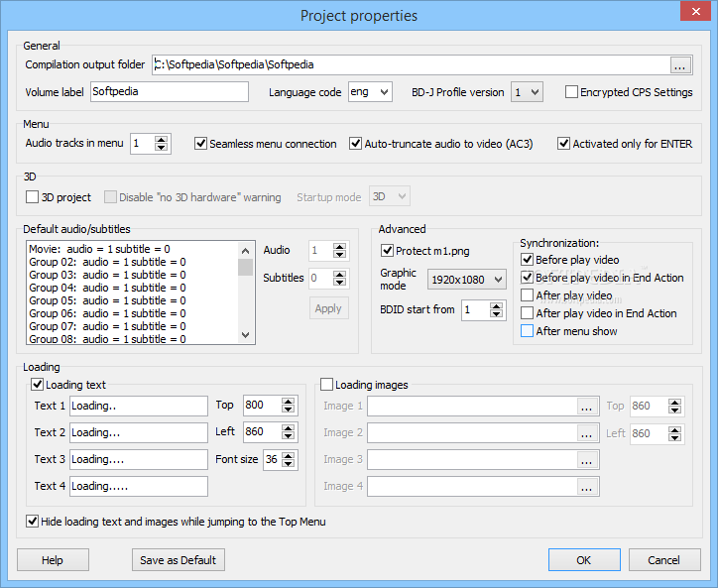Click Save as Default button

pos(179,560)
